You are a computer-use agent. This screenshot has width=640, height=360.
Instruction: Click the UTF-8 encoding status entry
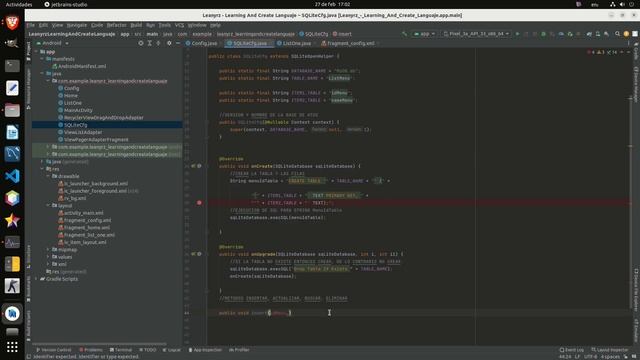pyautogui.click(x=590, y=357)
